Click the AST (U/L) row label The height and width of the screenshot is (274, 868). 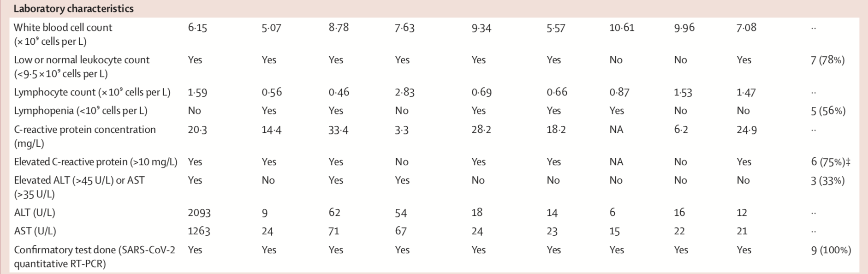click(x=35, y=231)
